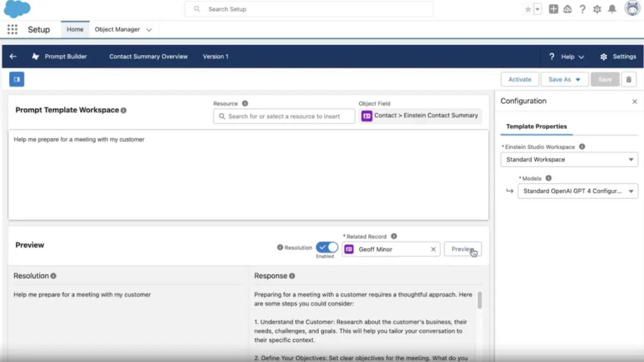This screenshot has height=362, width=644.
Task: Toggle the left panel sidebar icon
Action: (x=17, y=80)
